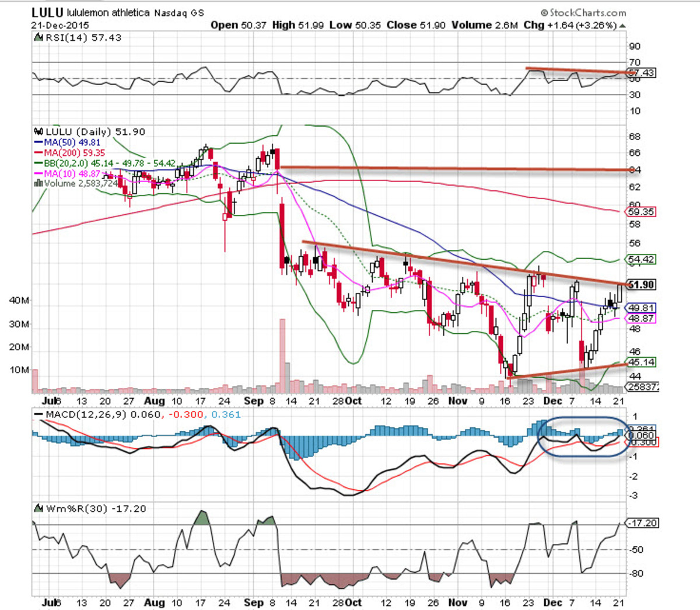The height and width of the screenshot is (610, 700).
Task: Click the bold 51.90 last price tag
Action: 641,285
